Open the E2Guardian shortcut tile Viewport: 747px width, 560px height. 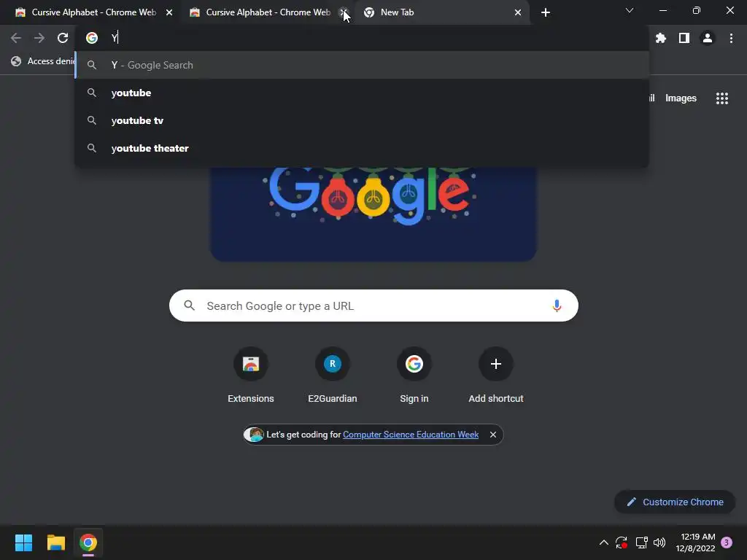(333, 376)
